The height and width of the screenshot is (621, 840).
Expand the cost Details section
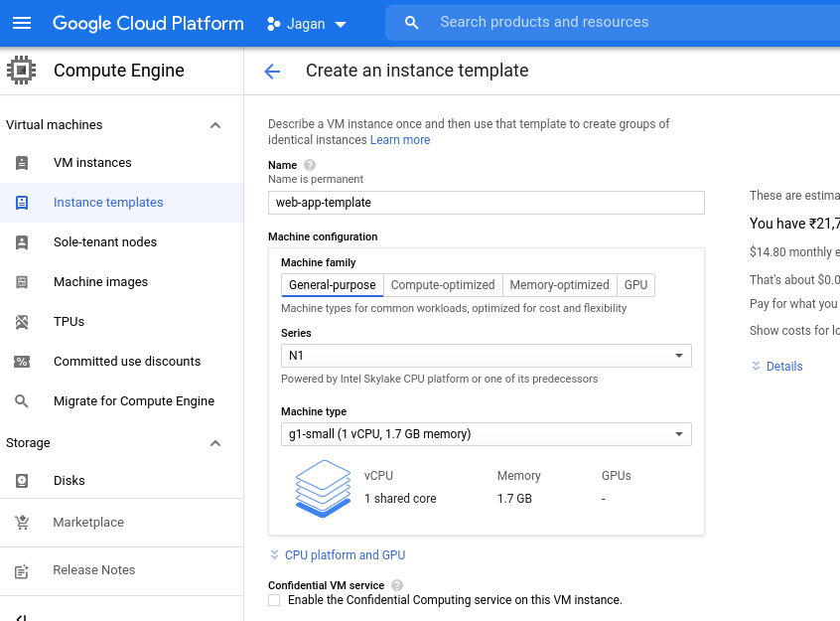(777, 367)
